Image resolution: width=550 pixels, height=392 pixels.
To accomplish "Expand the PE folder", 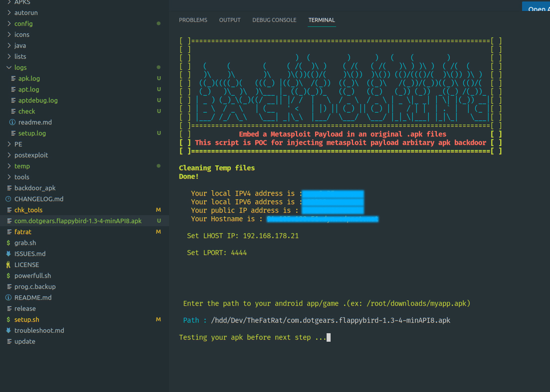I will click(x=10, y=144).
